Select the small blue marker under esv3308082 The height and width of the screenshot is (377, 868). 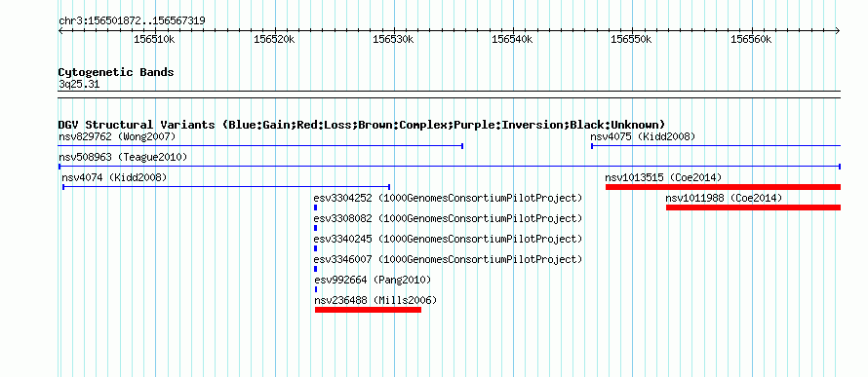316,228
